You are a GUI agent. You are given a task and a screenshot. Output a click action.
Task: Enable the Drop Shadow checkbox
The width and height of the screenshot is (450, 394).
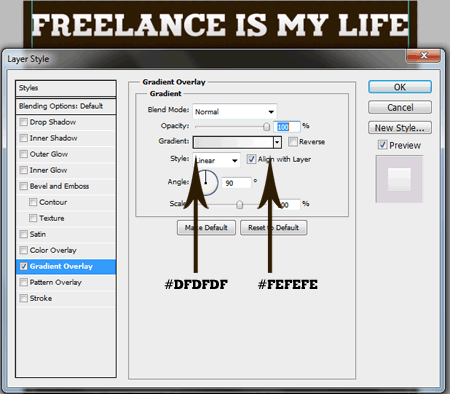coord(24,122)
